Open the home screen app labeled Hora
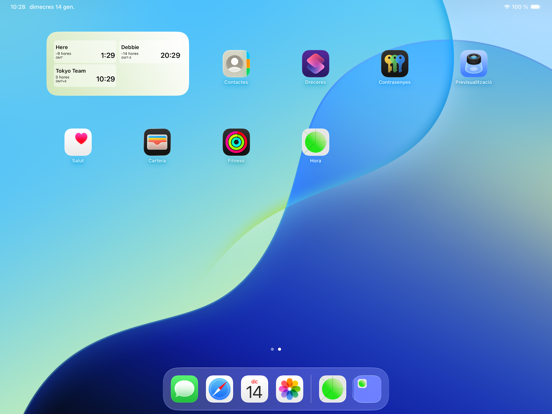Image resolution: width=552 pixels, height=414 pixels. tap(315, 142)
